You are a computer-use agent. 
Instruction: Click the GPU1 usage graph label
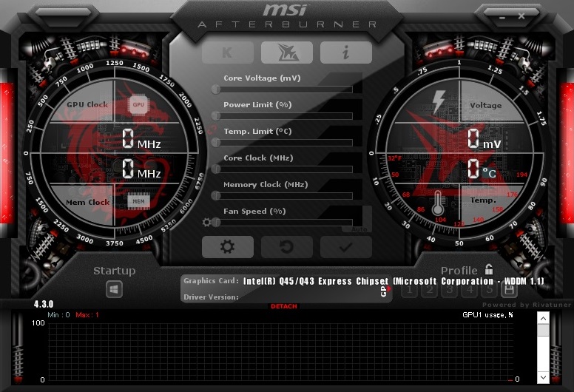pyautogui.click(x=487, y=315)
